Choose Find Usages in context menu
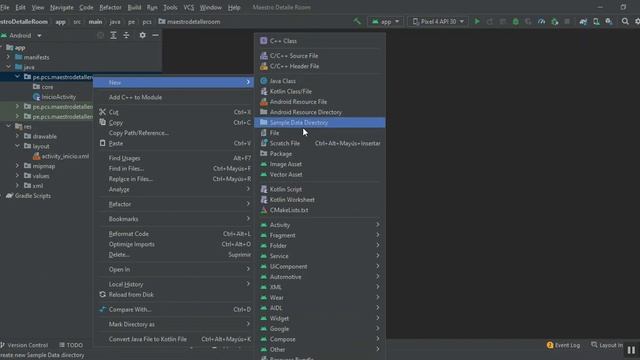Screen dimensions: 640x360 coord(174,158)
